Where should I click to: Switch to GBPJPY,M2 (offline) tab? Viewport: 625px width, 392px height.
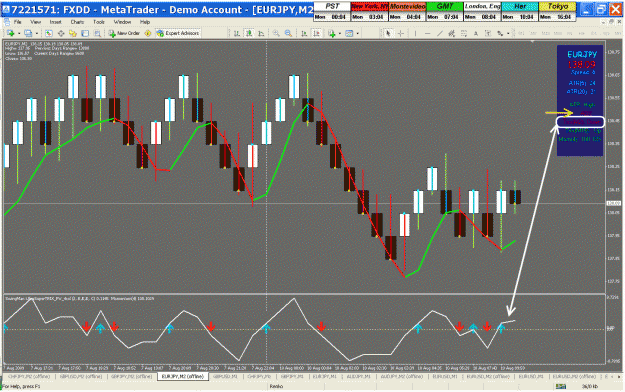[132, 376]
